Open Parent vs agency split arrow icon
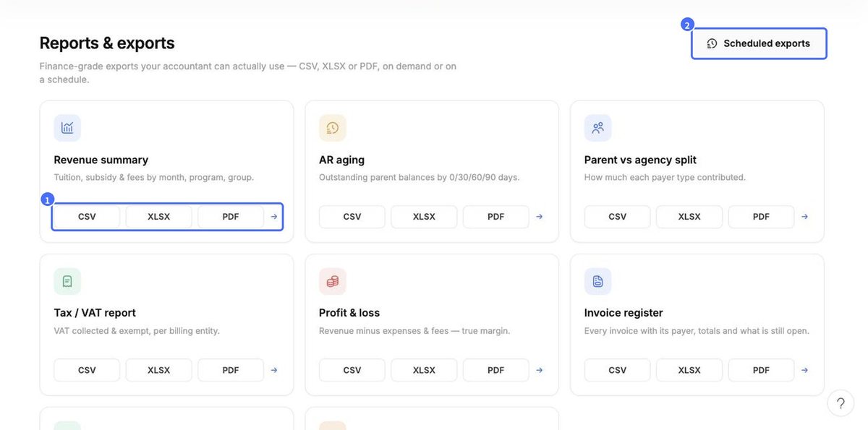The image size is (868, 430). point(804,217)
